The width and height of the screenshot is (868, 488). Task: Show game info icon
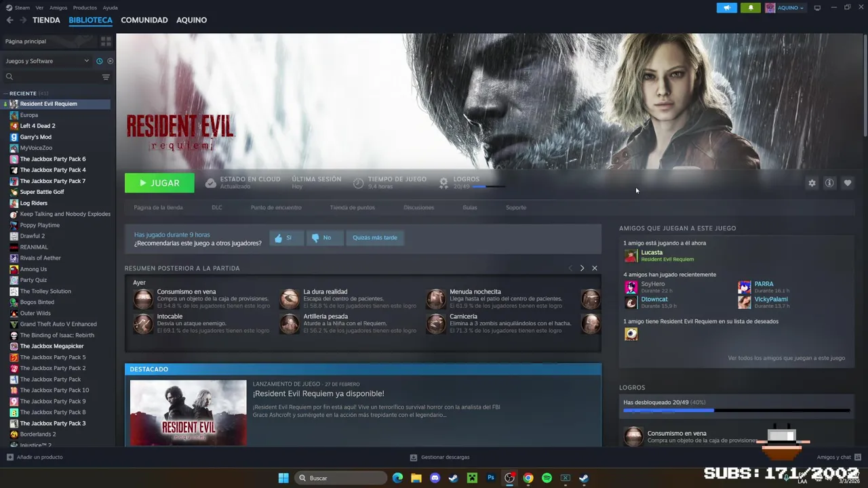pos(829,183)
